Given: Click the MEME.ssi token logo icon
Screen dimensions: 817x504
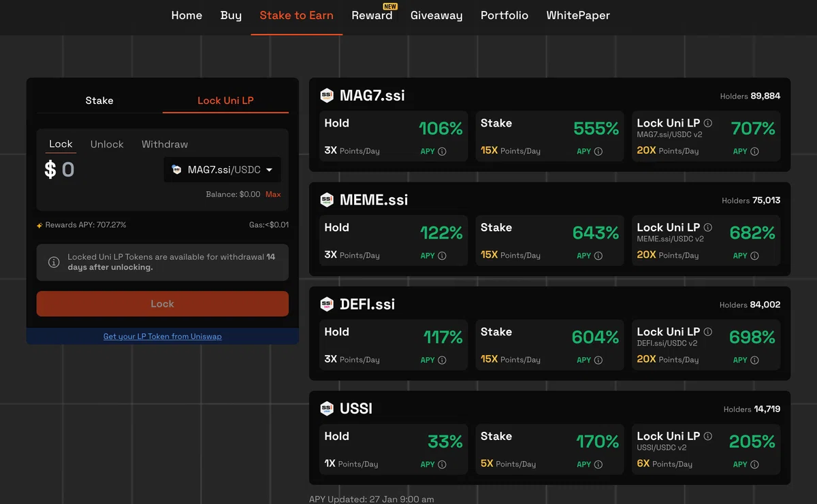Looking at the screenshot, I should (x=327, y=199).
